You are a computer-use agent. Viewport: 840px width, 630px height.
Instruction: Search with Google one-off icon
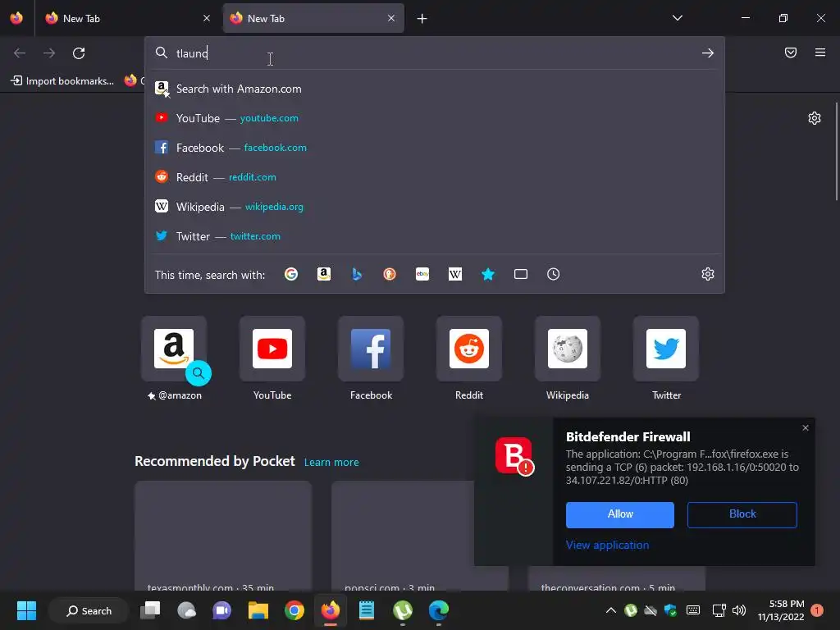tap(291, 274)
